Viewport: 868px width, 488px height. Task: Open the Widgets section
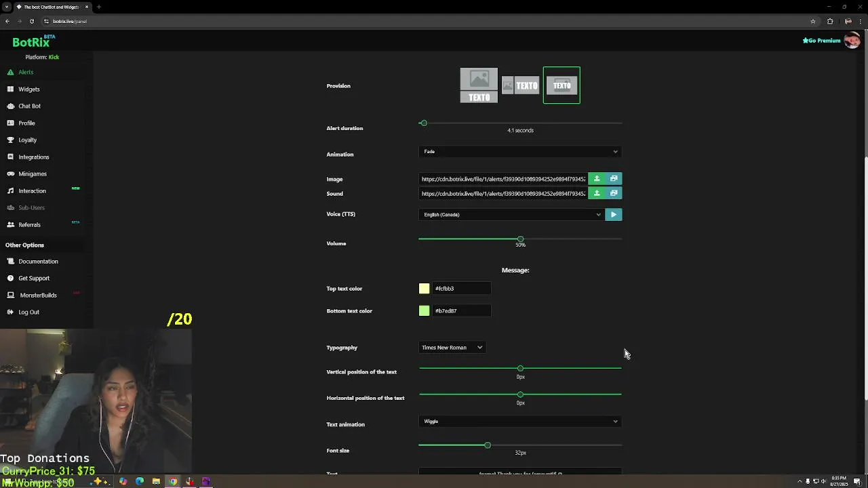[29, 89]
